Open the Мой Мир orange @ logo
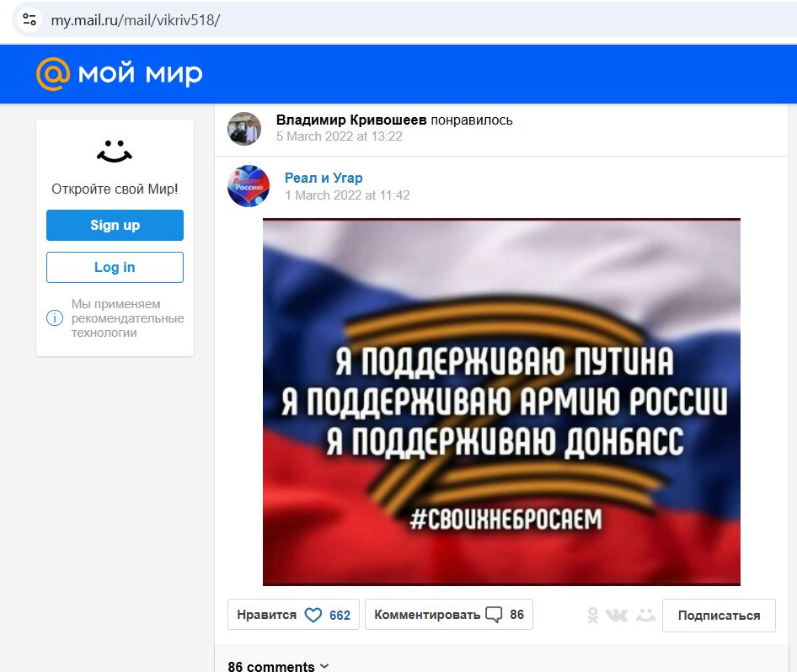The width and height of the screenshot is (797, 672). coord(53,74)
